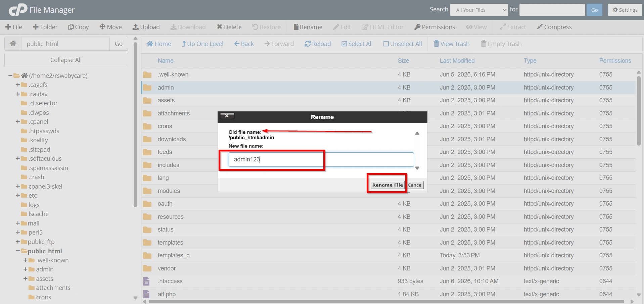This screenshot has width=644, height=304.
Task: Select the .trash folder in tree
Action: [x=36, y=177]
